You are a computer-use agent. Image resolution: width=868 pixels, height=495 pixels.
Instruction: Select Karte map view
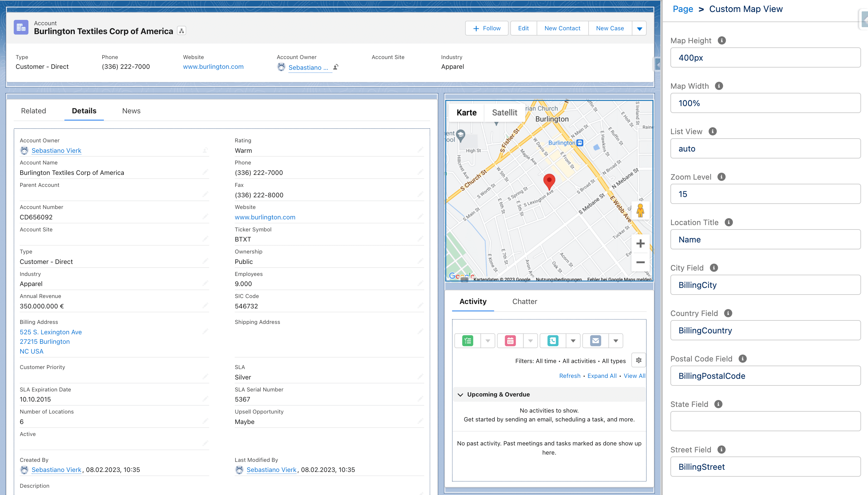click(x=466, y=112)
